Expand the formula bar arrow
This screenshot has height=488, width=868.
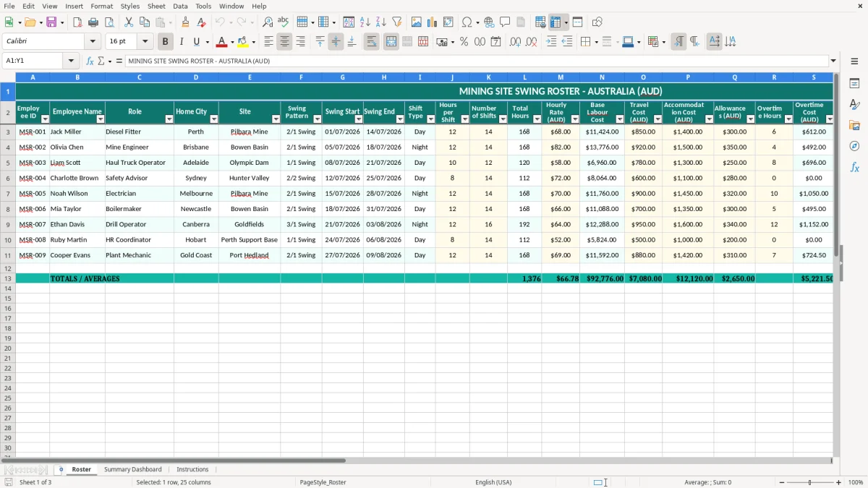tap(833, 61)
